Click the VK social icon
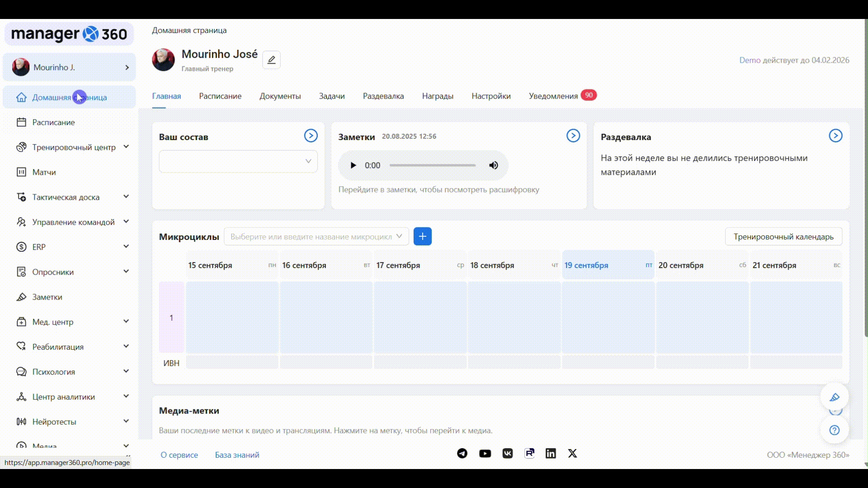 [507, 453]
